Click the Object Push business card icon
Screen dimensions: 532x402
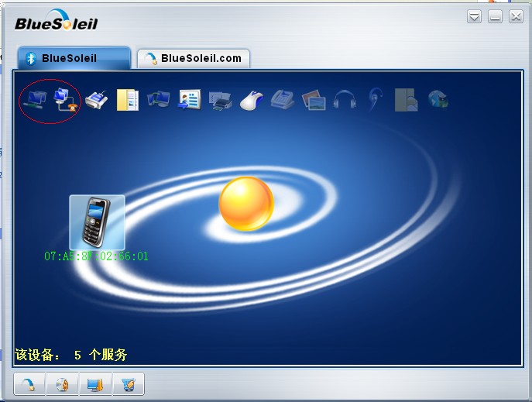coord(190,100)
